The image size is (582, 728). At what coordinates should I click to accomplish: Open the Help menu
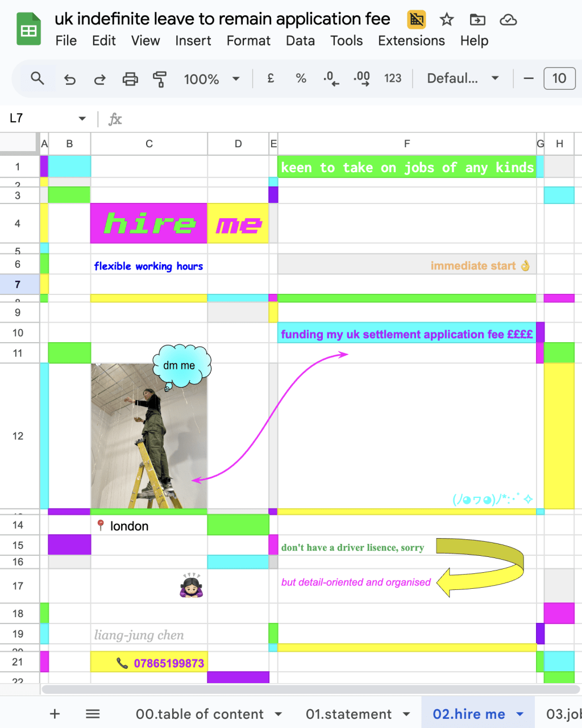click(x=474, y=41)
